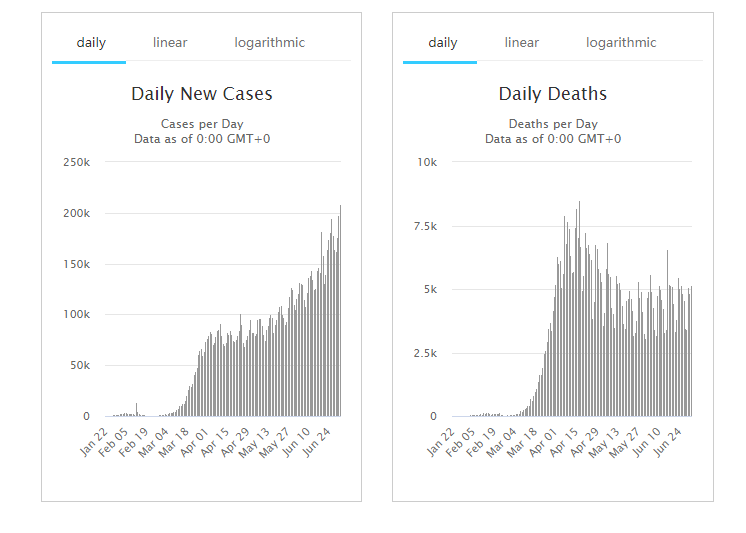746x533 pixels.
Task: Select the daily tab above Daily Deaths
Action: click(x=442, y=43)
